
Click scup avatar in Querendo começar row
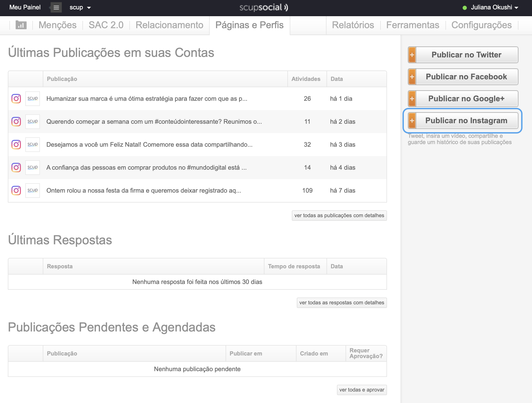click(33, 122)
